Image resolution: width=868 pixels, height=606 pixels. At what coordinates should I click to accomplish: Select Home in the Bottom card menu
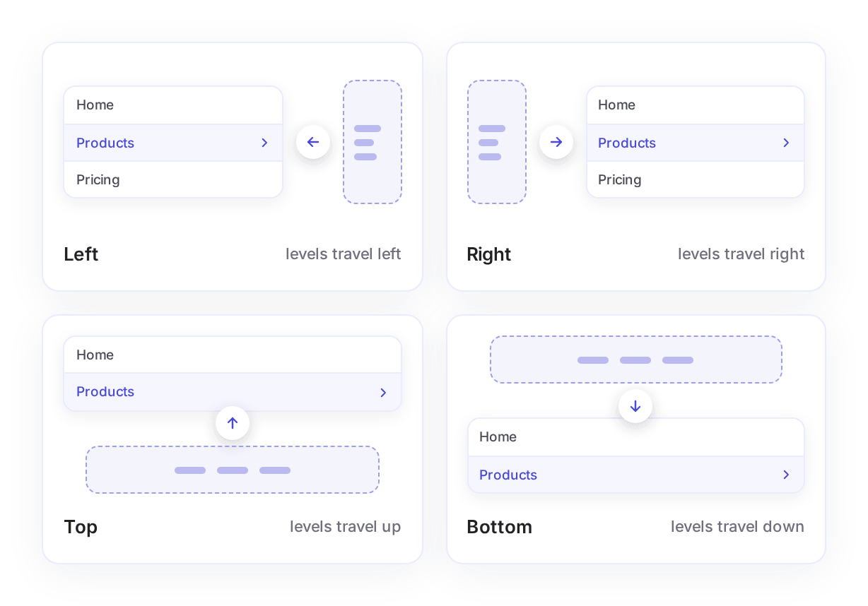[x=636, y=437]
